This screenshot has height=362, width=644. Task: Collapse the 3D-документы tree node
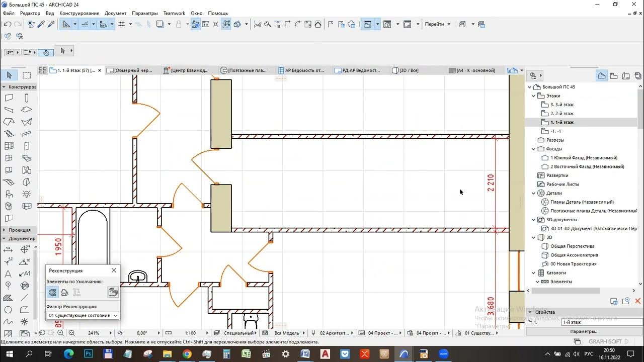point(534,220)
